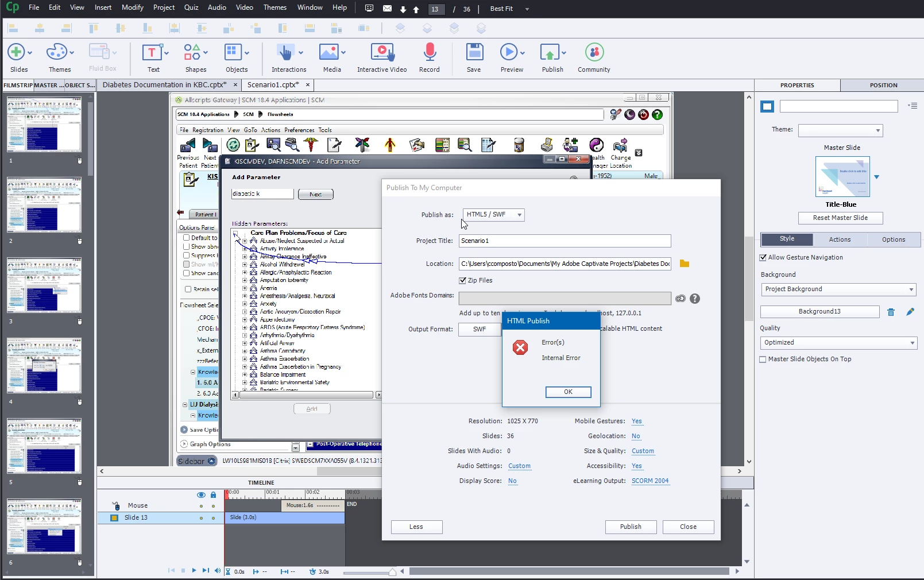Open the Themes menu
The width and height of the screenshot is (924, 580).
[275, 7]
